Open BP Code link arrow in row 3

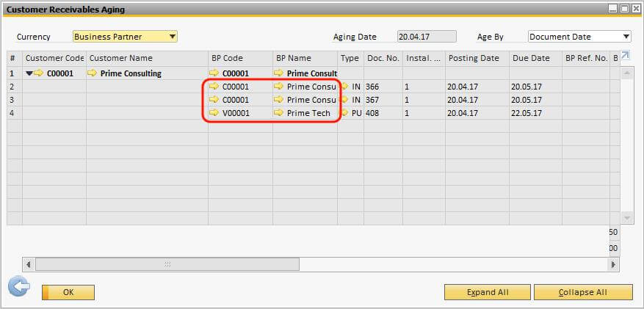(x=214, y=100)
